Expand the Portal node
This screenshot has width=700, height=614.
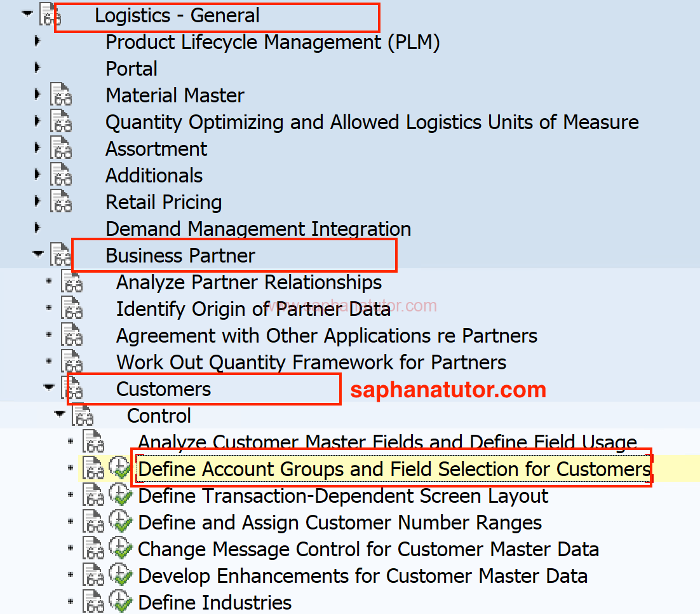(37, 68)
